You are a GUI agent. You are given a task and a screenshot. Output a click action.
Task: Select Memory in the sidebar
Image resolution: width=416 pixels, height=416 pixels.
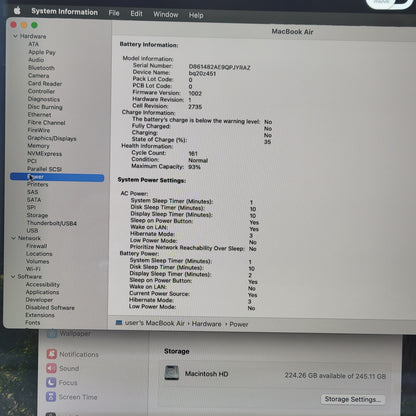click(38, 146)
